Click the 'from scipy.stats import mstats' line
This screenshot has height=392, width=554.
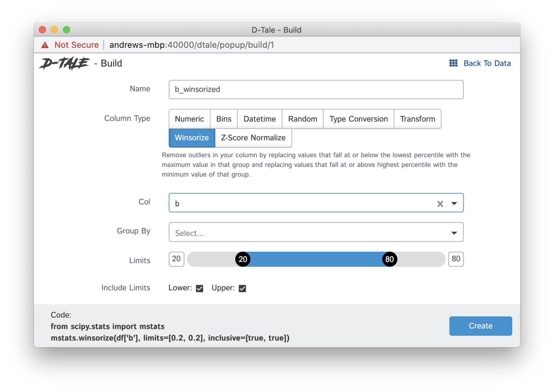click(x=108, y=326)
